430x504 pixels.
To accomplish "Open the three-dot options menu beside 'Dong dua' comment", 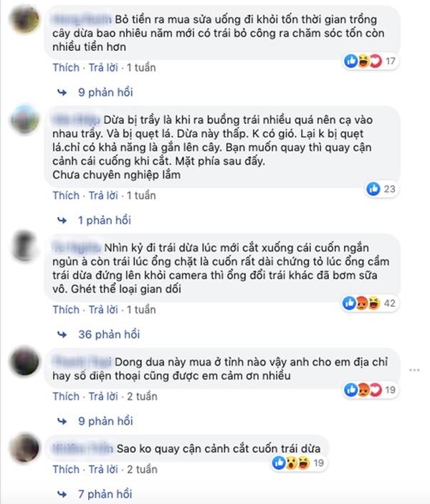I will coord(414,370).
